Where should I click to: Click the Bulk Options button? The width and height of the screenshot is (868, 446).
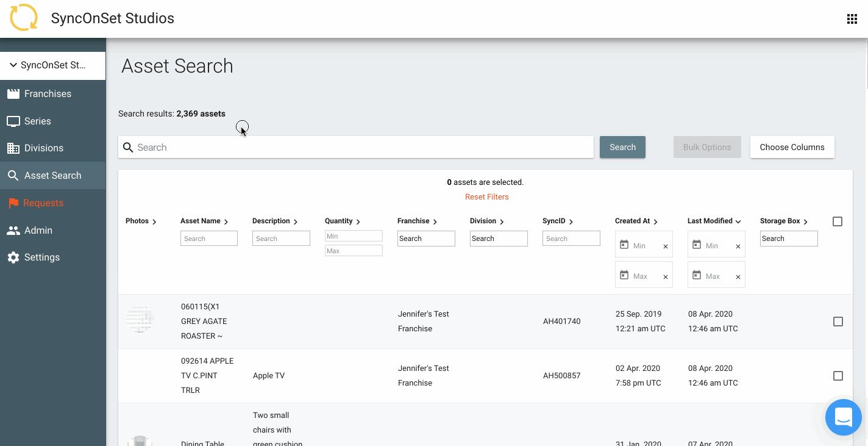(707, 147)
